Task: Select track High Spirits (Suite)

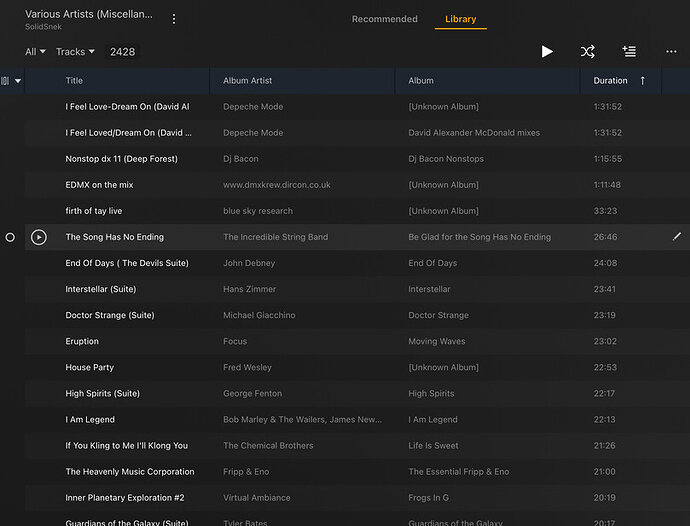Action: tap(103, 394)
